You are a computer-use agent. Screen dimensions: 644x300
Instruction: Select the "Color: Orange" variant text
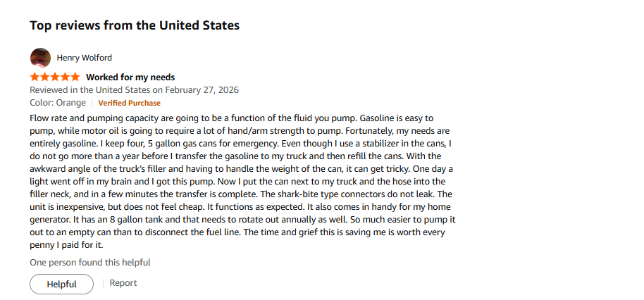click(58, 103)
